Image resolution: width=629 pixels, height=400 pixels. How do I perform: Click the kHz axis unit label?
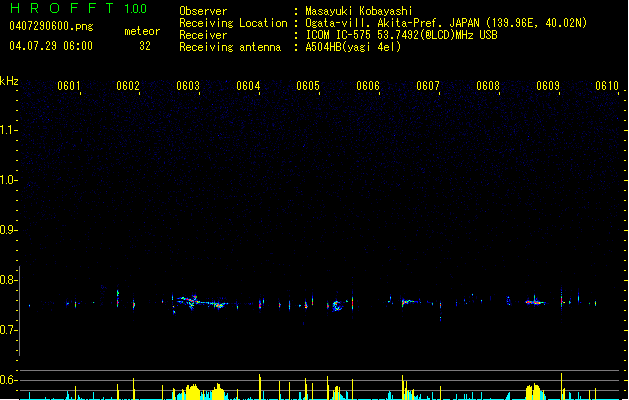(x=9, y=81)
